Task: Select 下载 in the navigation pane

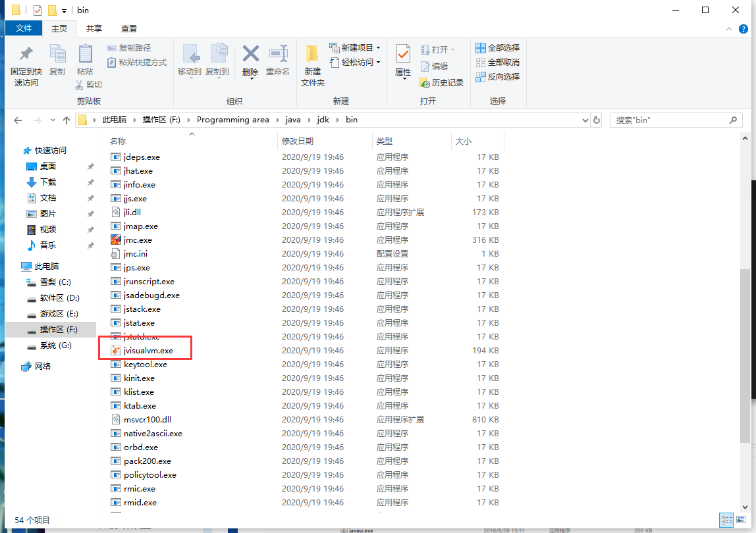Action: pos(47,182)
